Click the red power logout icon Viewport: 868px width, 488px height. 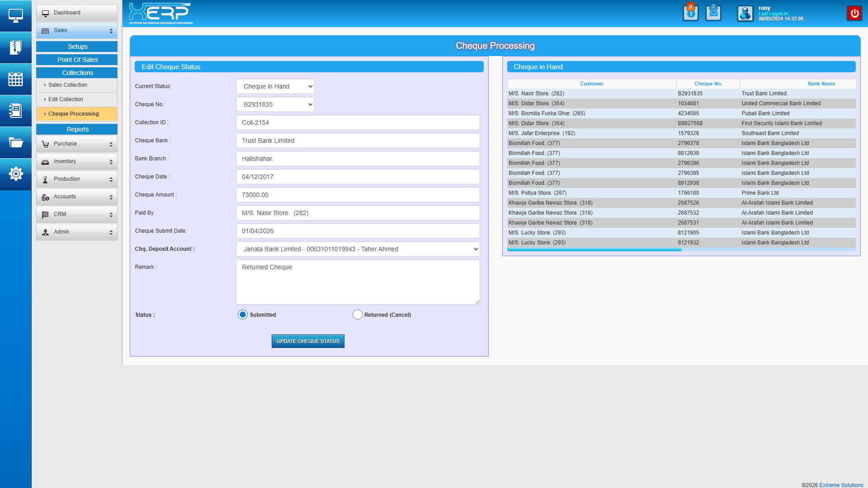(854, 13)
